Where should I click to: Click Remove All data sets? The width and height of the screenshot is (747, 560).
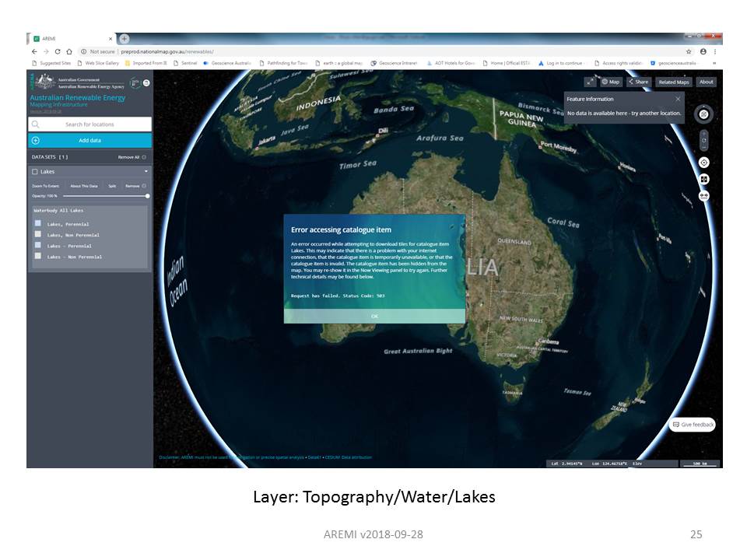[x=132, y=157]
